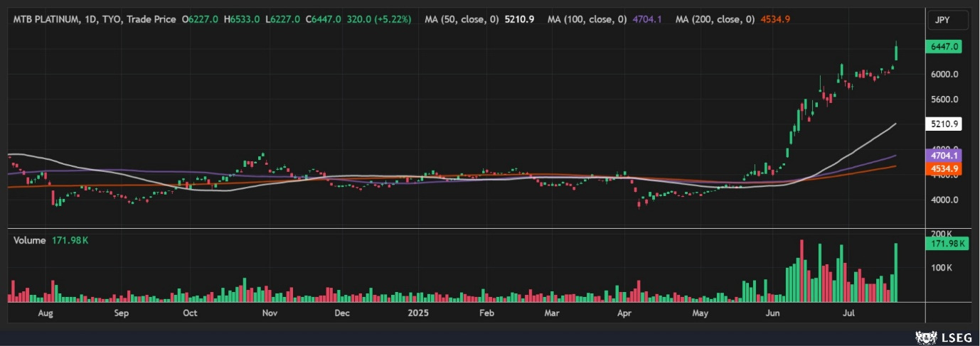
Task: Select the MA (50, close, 0) indicator label
Action: click(x=462, y=20)
